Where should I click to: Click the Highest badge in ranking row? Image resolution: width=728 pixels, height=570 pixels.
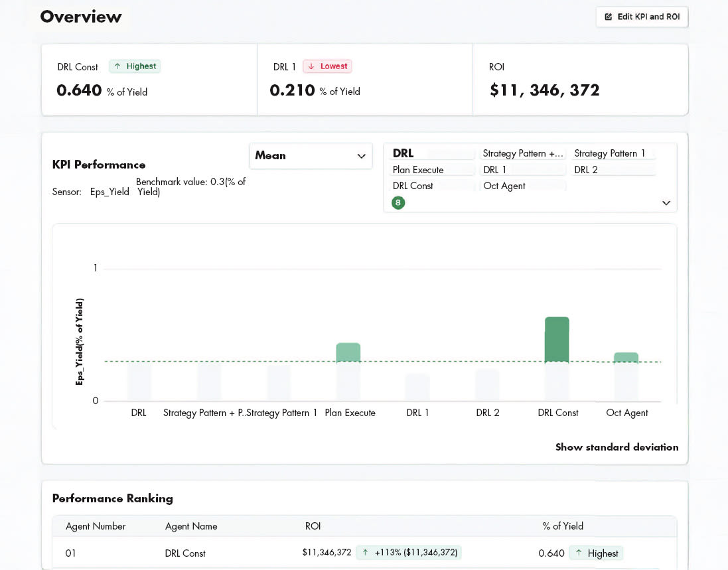pyautogui.click(x=597, y=553)
